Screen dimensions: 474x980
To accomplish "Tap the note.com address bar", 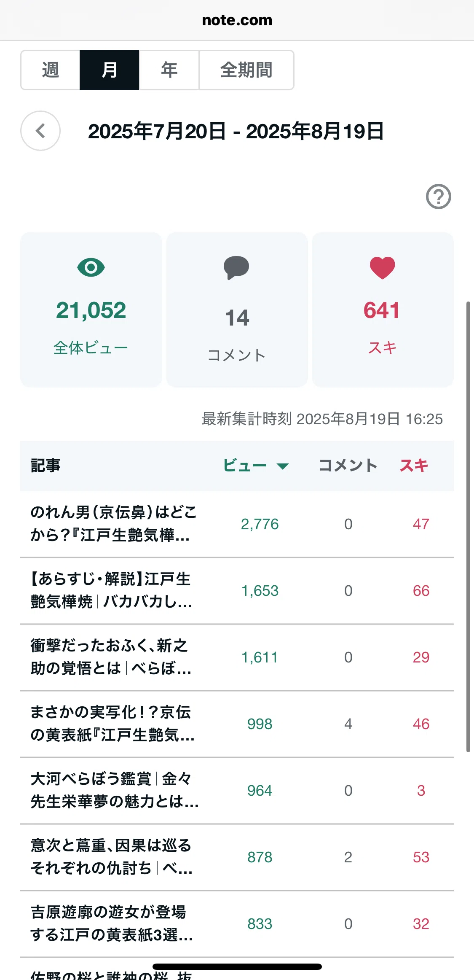I will 237,20.
